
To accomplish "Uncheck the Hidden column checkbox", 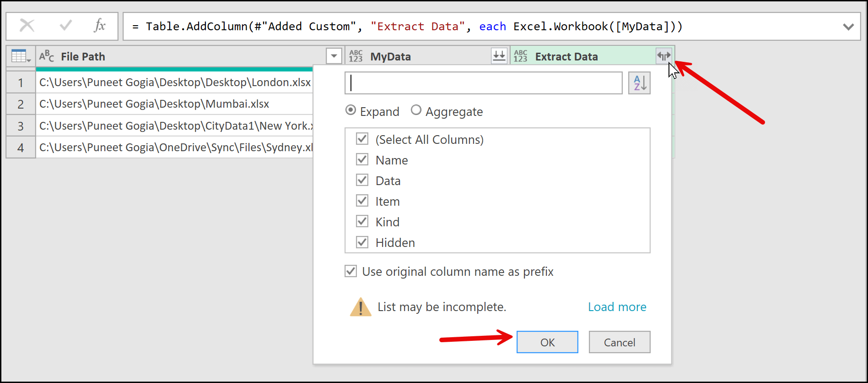I will point(362,242).
